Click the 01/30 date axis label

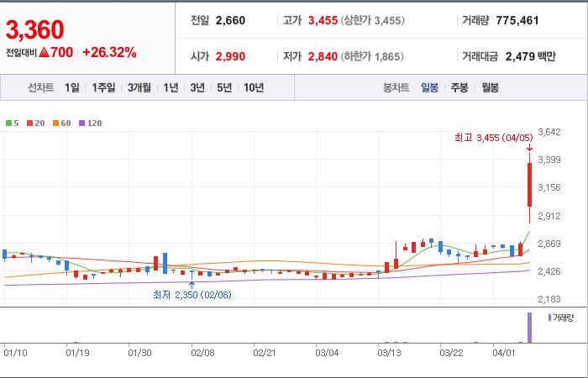coord(139,353)
